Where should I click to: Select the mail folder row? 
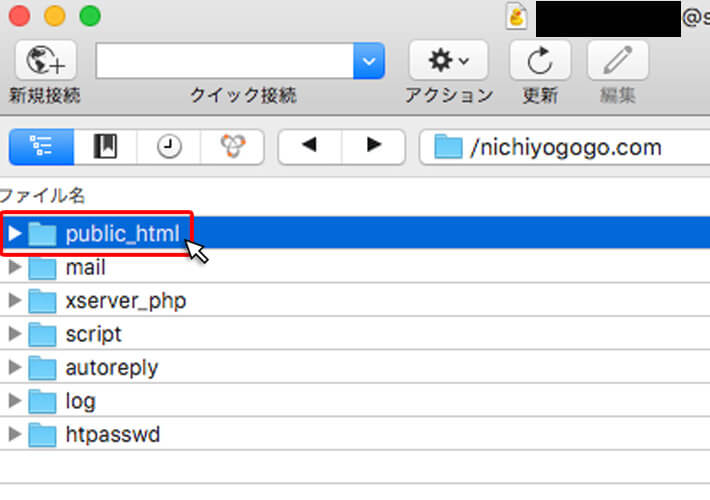click(x=355, y=266)
